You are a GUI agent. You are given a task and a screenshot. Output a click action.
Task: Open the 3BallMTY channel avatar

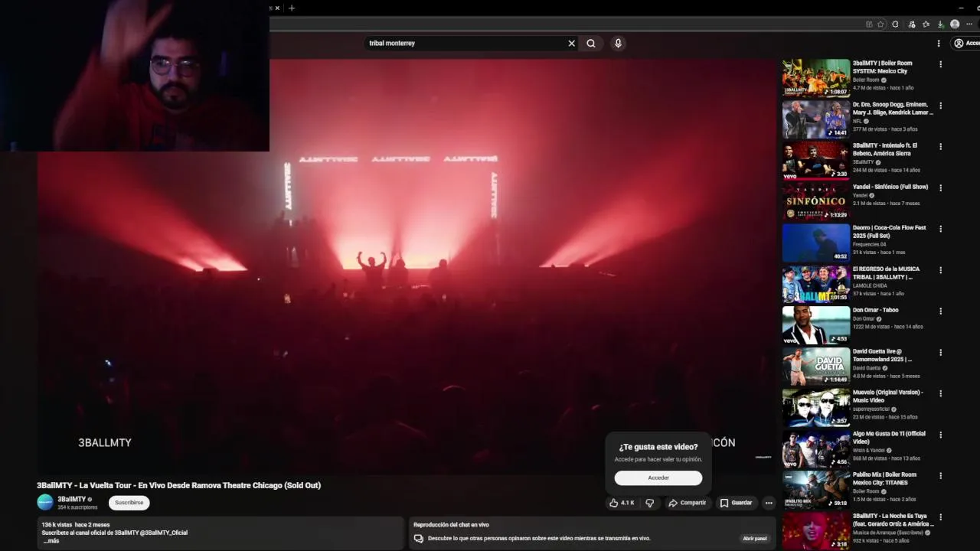click(45, 502)
